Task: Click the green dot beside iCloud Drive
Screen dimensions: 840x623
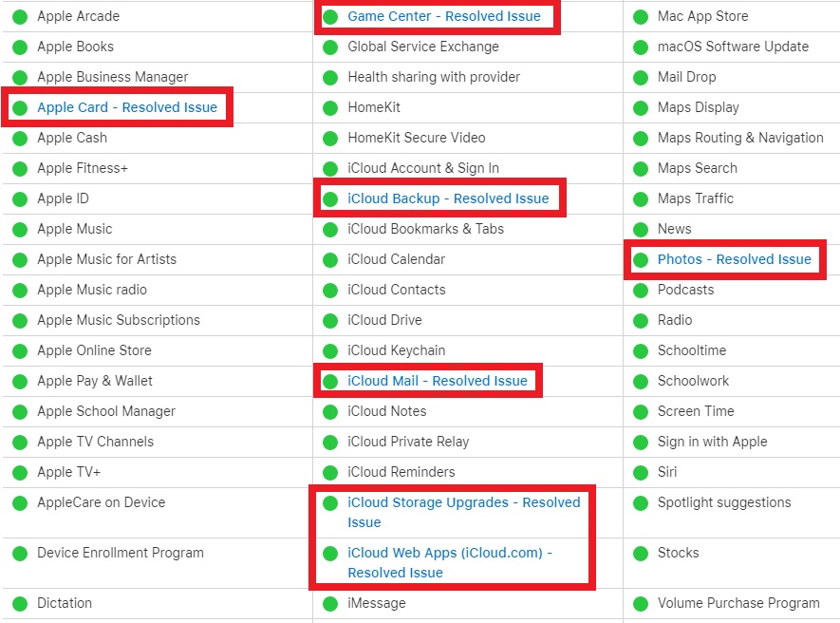Action: (330, 321)
